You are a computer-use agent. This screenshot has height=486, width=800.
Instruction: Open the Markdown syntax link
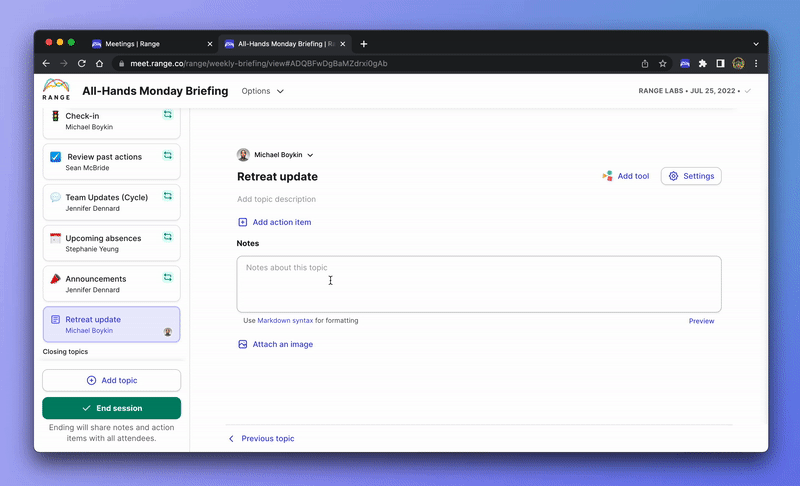285,320
